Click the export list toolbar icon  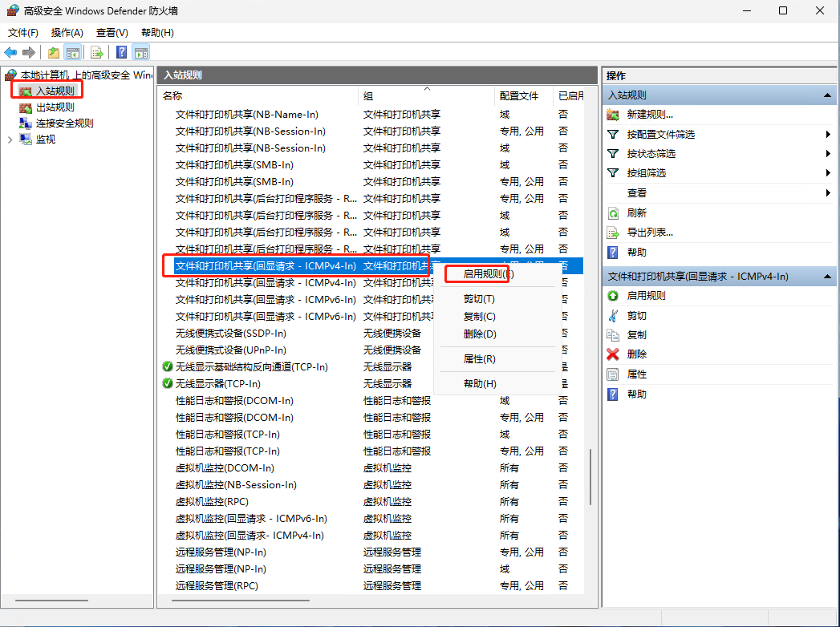(97, 52)
